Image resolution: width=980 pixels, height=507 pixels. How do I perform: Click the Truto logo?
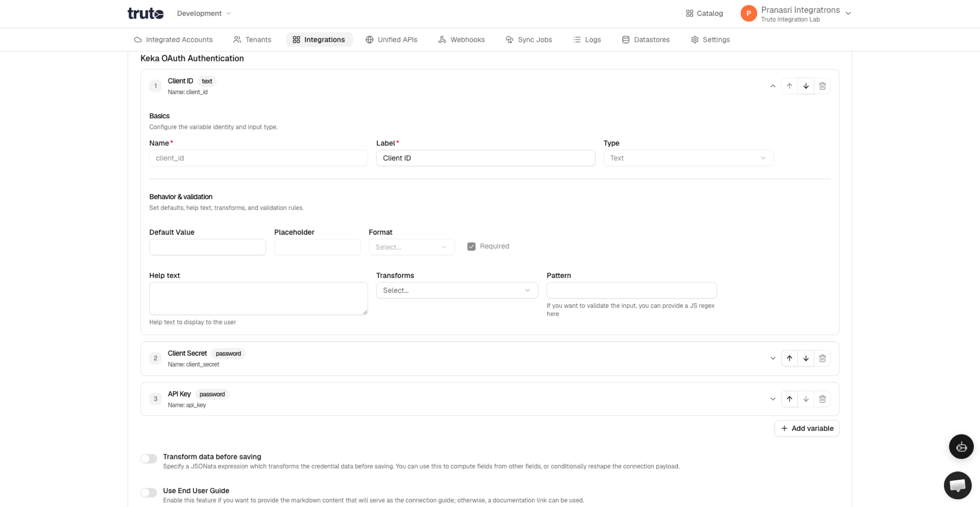(145, 13)
